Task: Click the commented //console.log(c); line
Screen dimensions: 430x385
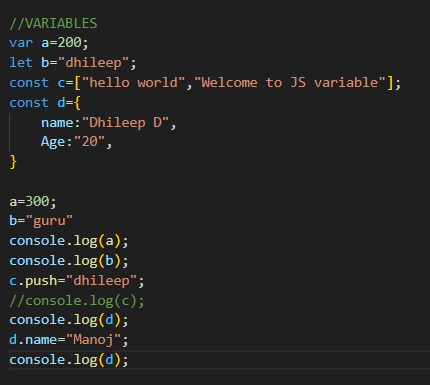Action: (77, 301)
